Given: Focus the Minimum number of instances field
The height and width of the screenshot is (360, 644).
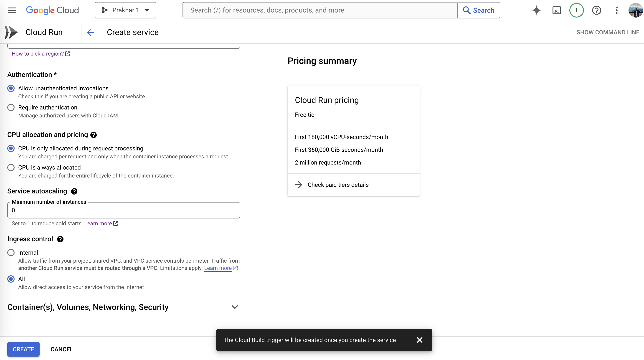Looking at the screenshot, I should click(x=124, y=210).
